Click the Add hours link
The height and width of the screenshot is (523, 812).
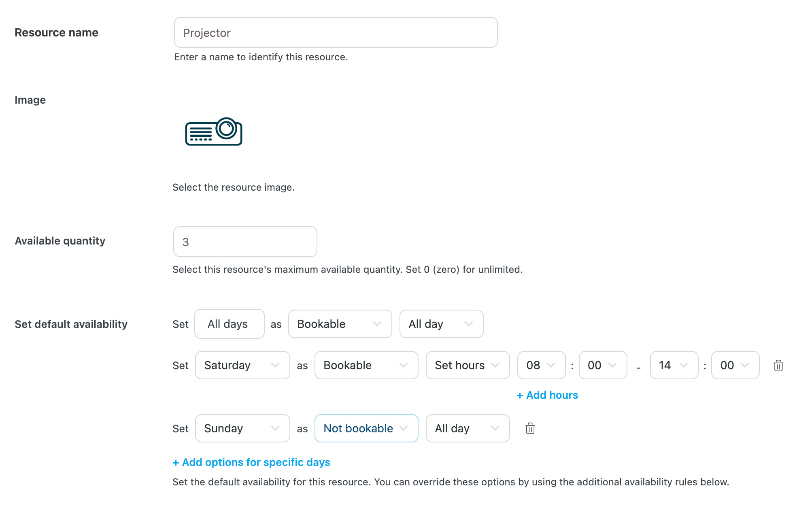[547, 395]
